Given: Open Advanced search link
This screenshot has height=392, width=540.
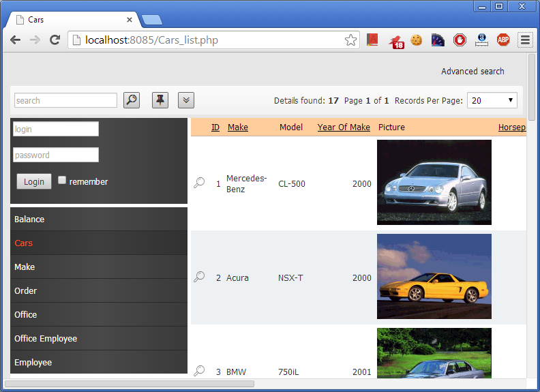Looking at the screenshot, I should (472, 72).
